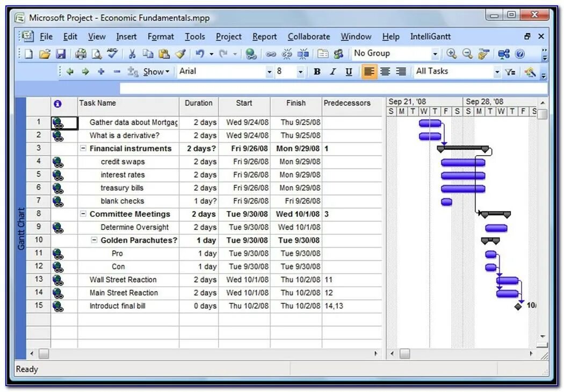The height and width of the screenshot is (392, 564).
Task: Copy selection with the Copy icon
Action: click(148, 54)
